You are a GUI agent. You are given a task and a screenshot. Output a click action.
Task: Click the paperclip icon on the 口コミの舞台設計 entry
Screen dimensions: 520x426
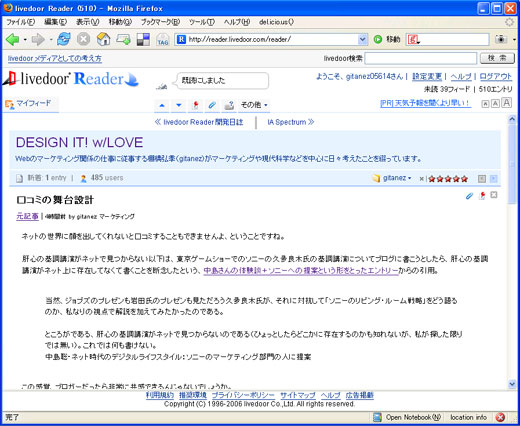pyautogui.click(x=469, y=196)
